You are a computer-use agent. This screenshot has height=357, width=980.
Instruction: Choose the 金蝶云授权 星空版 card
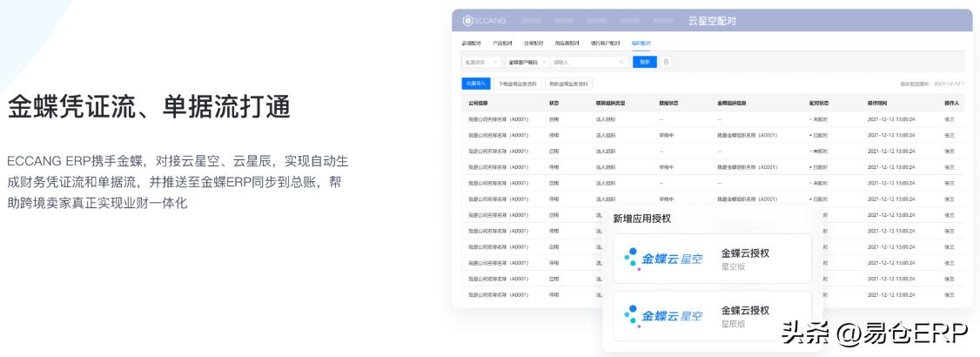[x=712, y=259]
